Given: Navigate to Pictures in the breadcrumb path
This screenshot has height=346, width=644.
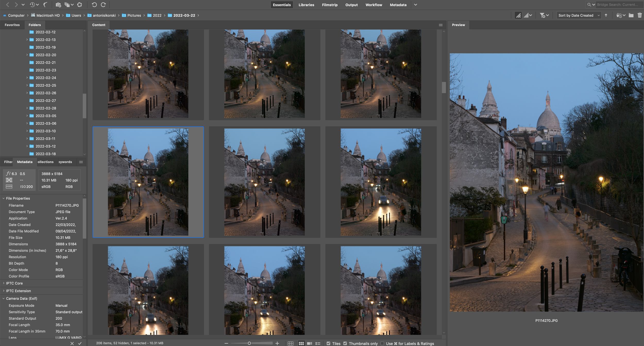Looking at the screenshot, I should (134, 15).
